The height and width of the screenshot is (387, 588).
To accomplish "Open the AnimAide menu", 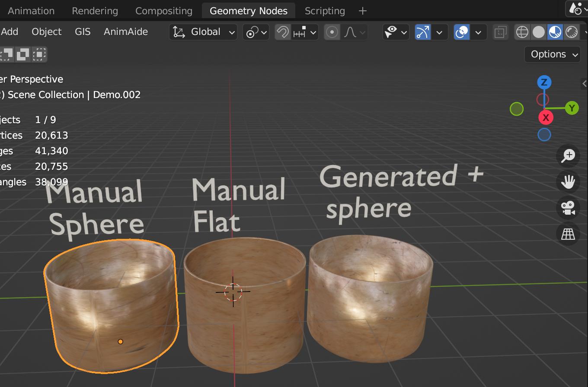I will (126, 32).
